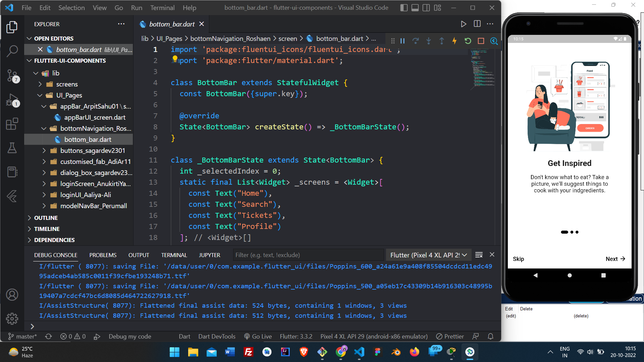Open the Windows Start menu
Screen dimensions: 644x362
(174, 352)
